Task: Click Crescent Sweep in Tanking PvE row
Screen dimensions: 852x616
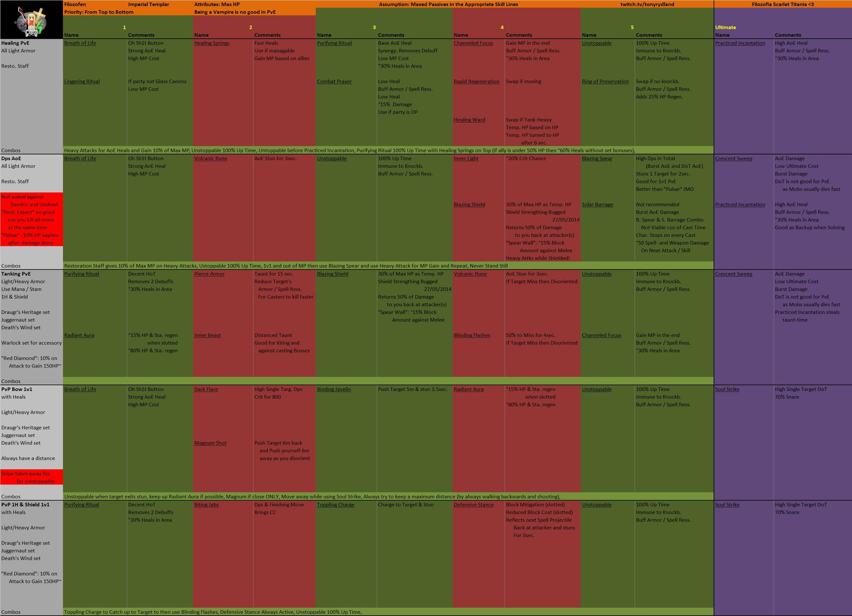Action: pyautogui.click(x=734, y=274)
